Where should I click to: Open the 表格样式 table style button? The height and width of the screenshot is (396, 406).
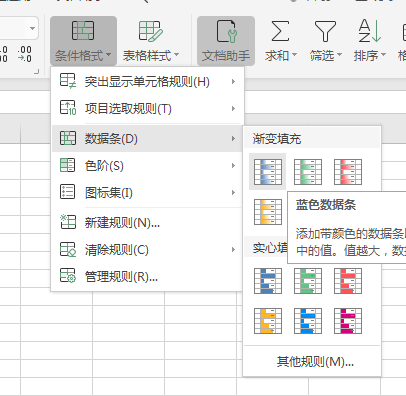tap(151, 41)
